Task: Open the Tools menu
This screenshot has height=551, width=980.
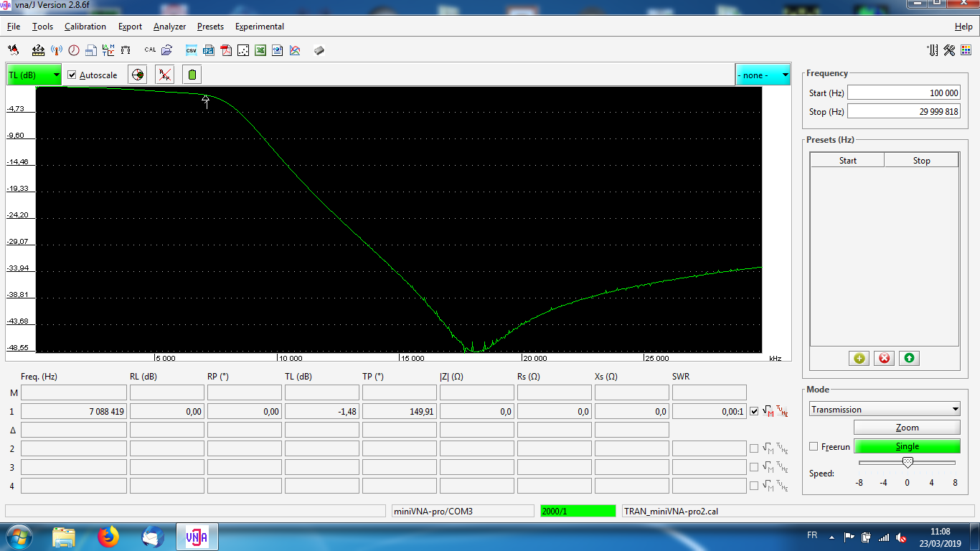Action: pos(42,27)
